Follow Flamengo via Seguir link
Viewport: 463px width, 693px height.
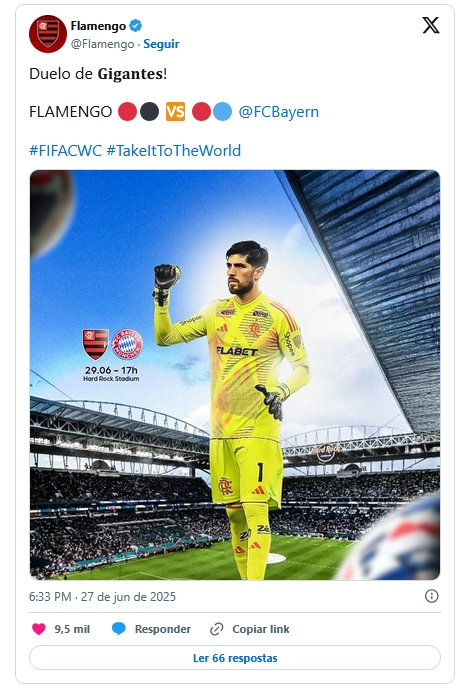click(x=161, y=44)
